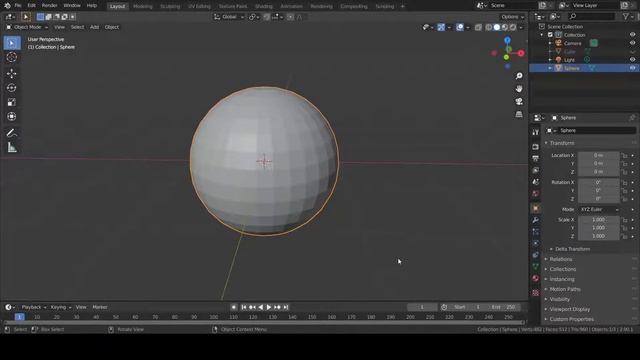Open the Global transform orientation dropdown

229,17
